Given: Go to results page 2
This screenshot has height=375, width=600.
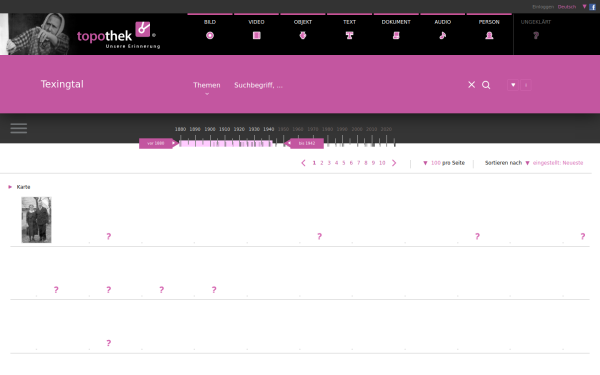Looking at the screenshot, I should (x=322, y=163).
